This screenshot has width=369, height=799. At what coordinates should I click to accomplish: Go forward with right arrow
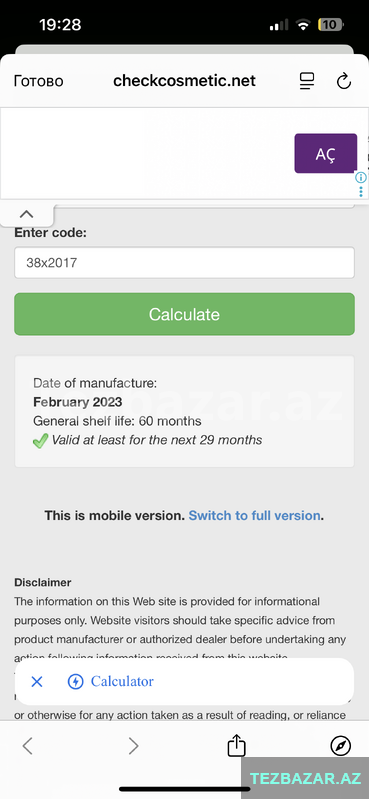point(134,746)
